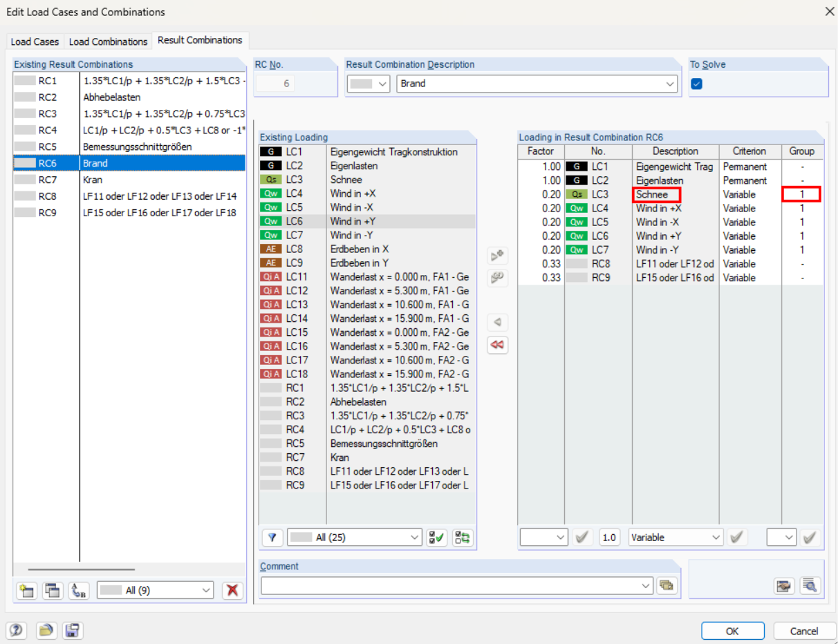The height and width of the screenshot is (644, 838).
Task: Click the filter funnel under Existing Loading
Action: pos(272,538)
